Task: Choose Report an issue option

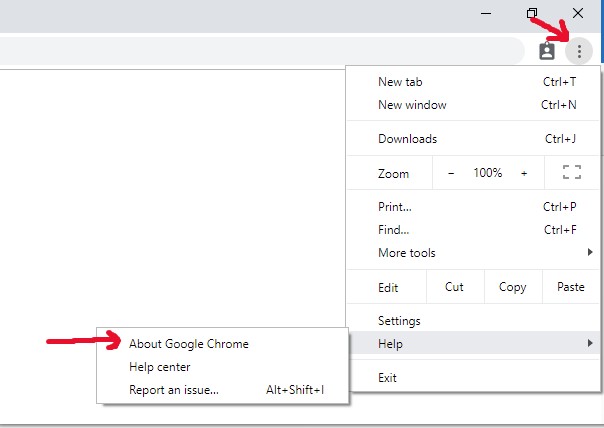Action: (174, 390)
